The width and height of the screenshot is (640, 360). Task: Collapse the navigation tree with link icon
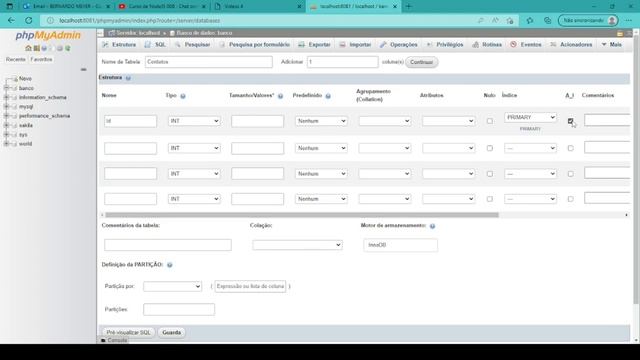83,69
